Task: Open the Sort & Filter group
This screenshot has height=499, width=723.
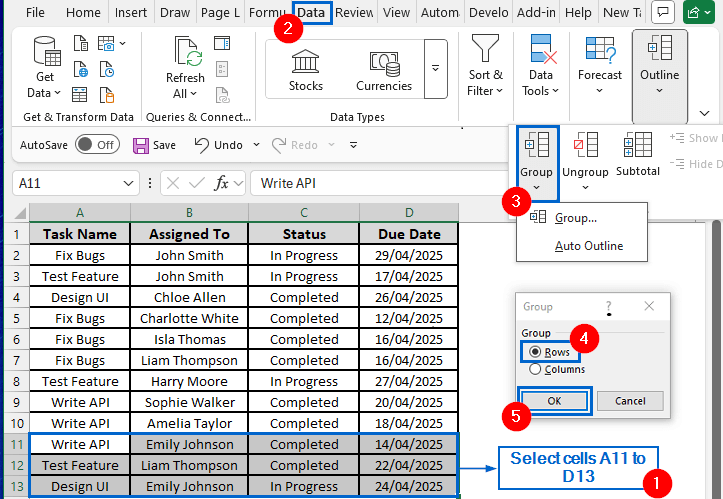Action: point(485,65)
